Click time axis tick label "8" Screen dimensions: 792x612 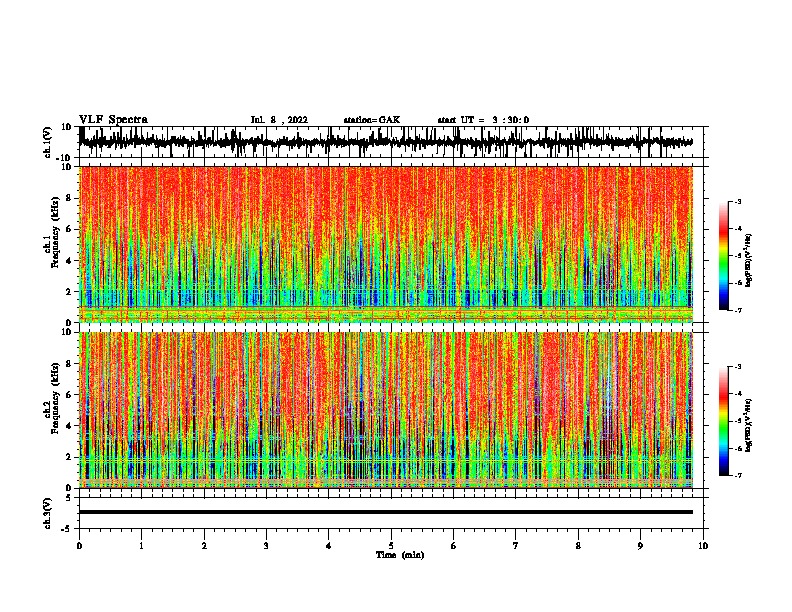pos(578,546)
